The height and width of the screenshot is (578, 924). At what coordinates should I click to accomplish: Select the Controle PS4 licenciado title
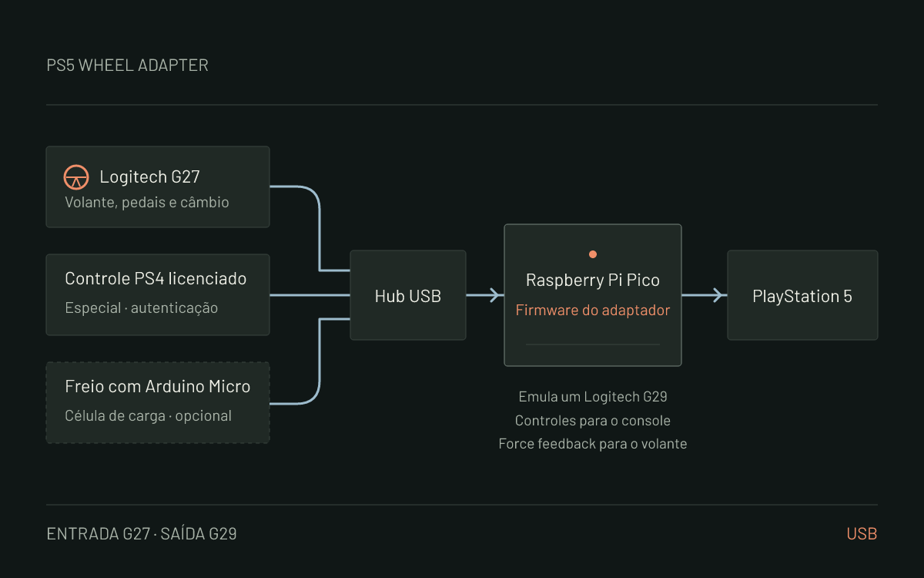point(156,279)
